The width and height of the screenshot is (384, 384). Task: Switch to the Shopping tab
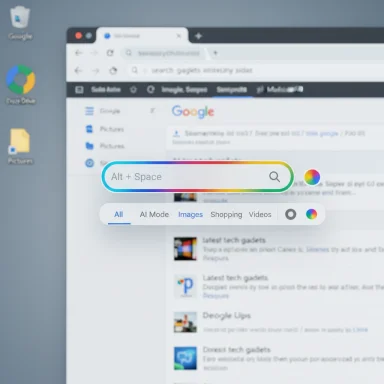226,214
